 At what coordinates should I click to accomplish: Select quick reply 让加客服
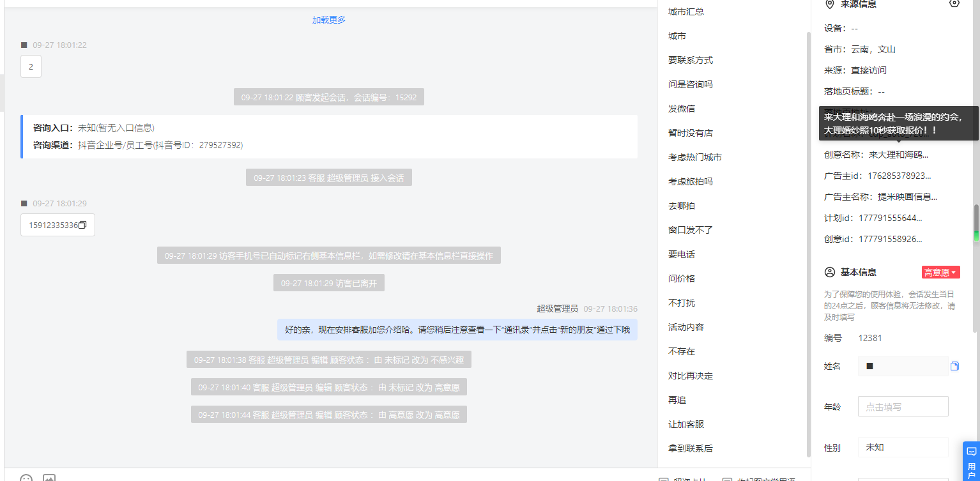[x=686, y=424]
